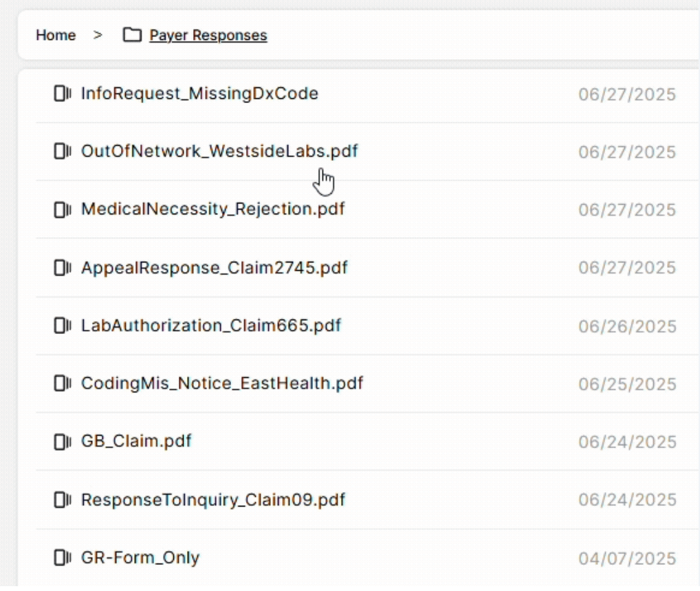Go to Home in breadcrumb
The width and height of the screenshot is (700, 591).
click(x=56, y=35)
